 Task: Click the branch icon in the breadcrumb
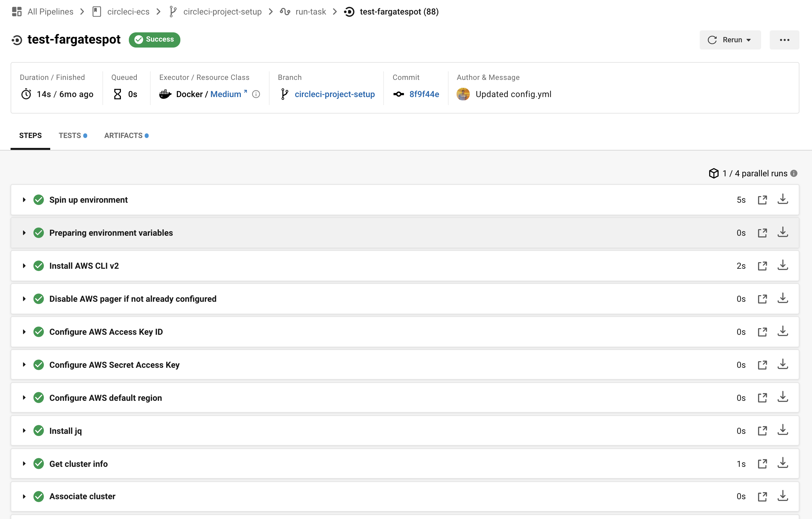(x=173, y=11)
